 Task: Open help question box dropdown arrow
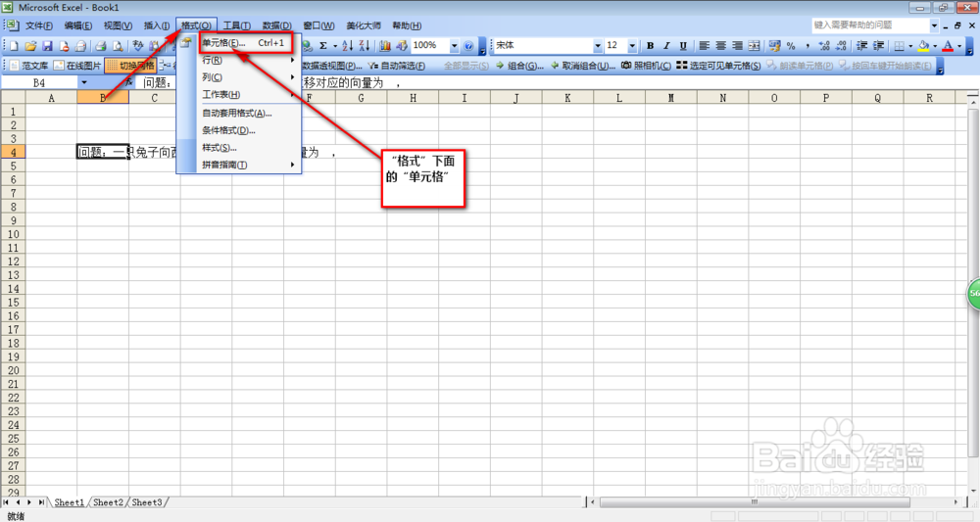coord(934,25)
